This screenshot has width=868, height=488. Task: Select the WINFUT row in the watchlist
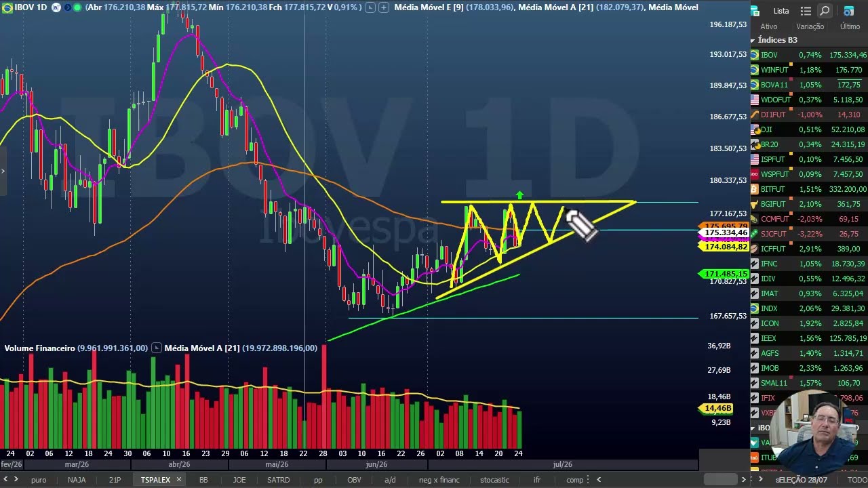tap(808, 70)
